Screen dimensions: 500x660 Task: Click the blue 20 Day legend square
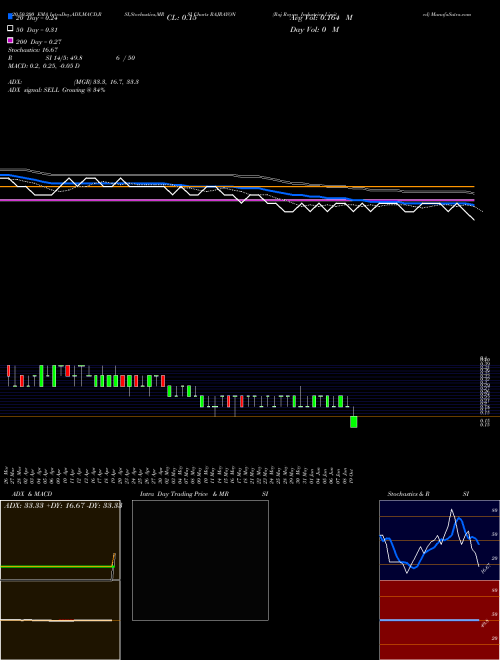pos(10,17)
